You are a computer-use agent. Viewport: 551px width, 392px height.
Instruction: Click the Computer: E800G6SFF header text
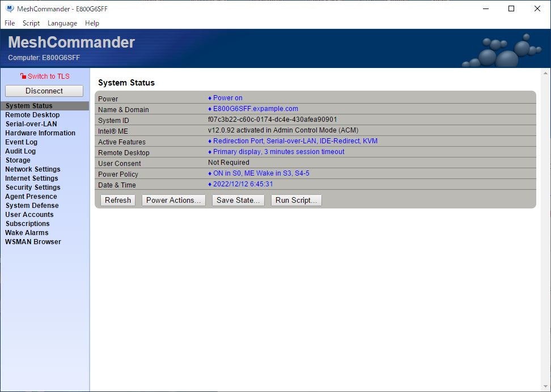pos(44,58)
